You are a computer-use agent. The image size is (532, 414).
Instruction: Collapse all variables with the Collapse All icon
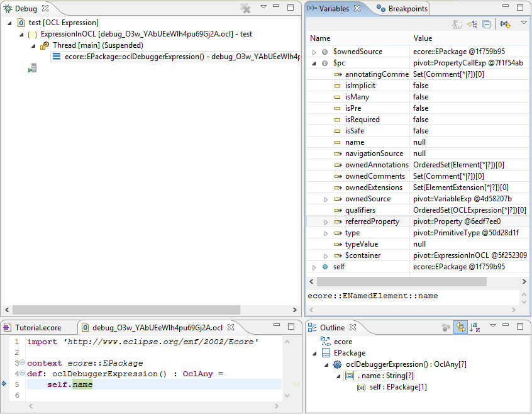487,24
